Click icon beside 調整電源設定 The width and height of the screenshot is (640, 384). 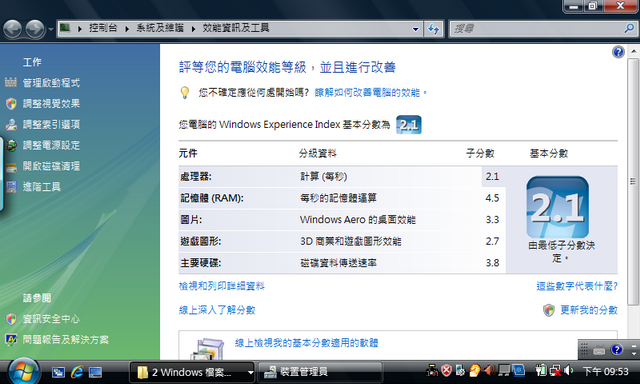pyautogui.click(x=11, y=145)
